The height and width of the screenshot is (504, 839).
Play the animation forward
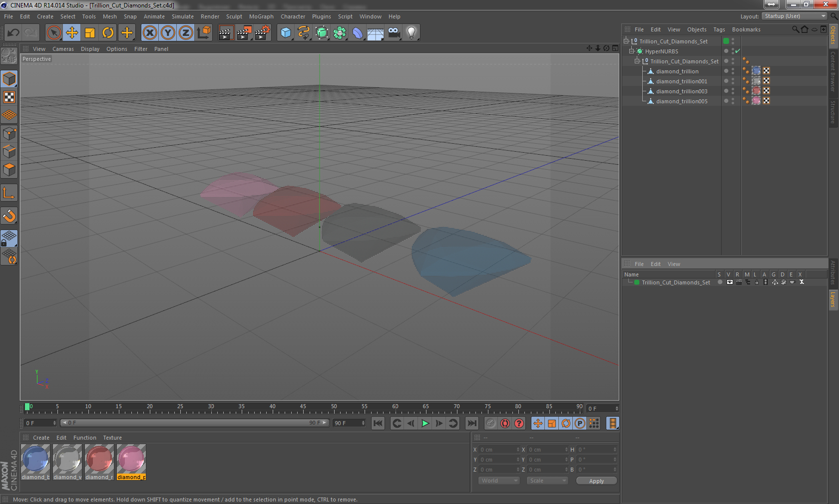click(425, 423)
